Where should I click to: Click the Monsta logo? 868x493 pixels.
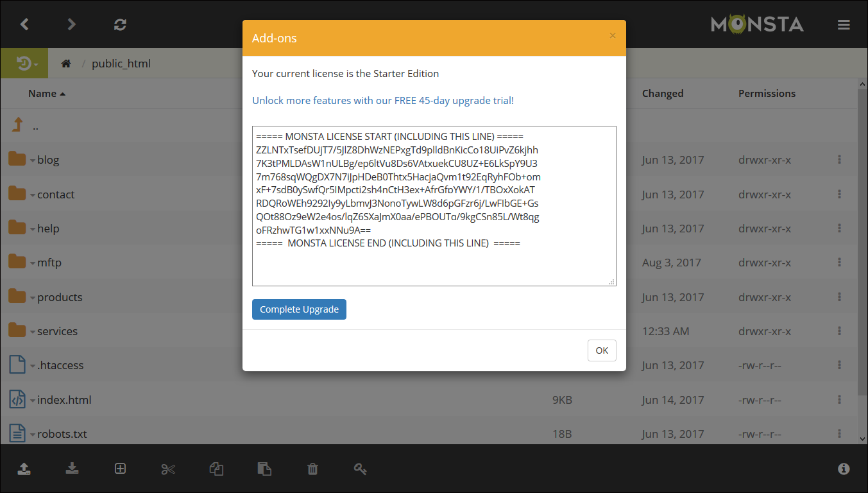tap(757, 24)
